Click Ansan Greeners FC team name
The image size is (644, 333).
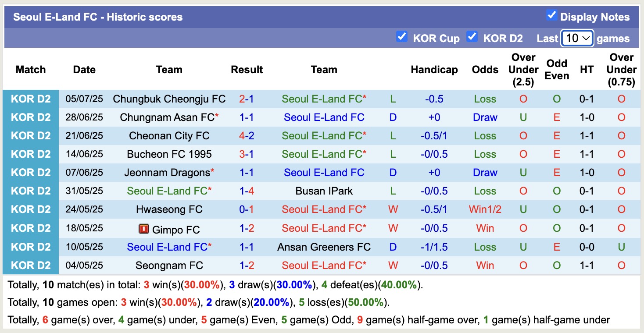pyautogui.click(x=324, y=246)
